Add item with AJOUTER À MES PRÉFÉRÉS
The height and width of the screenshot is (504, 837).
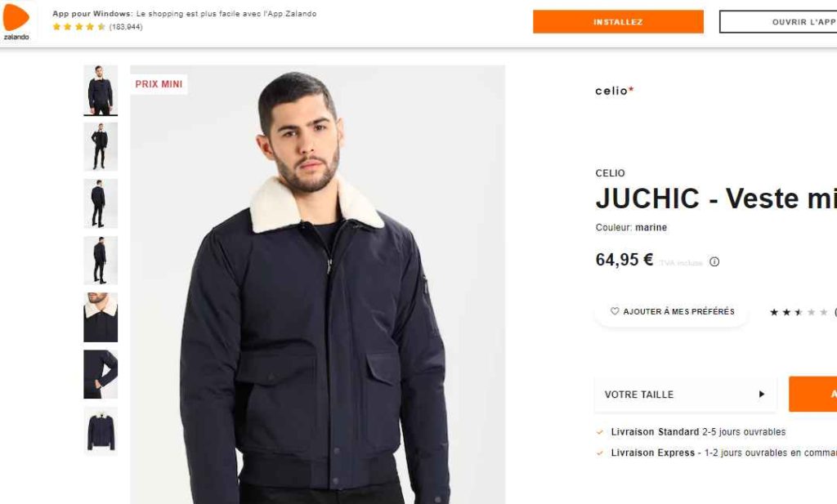(x=672, y=311)
